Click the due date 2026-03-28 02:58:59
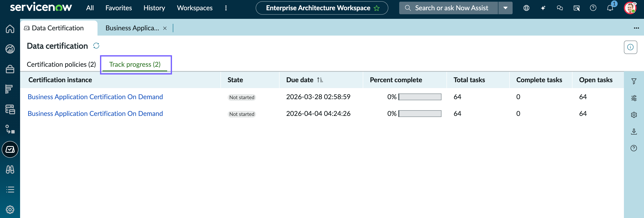 [318, 97]
